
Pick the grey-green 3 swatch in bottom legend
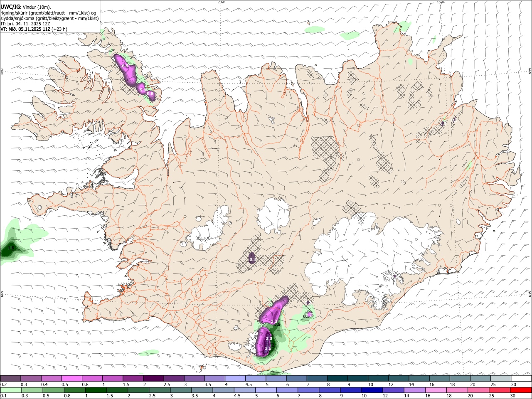181,390
